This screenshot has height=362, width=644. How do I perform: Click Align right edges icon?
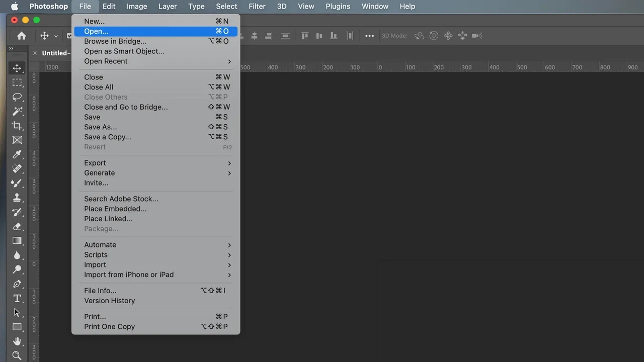[x=269, y=36]
